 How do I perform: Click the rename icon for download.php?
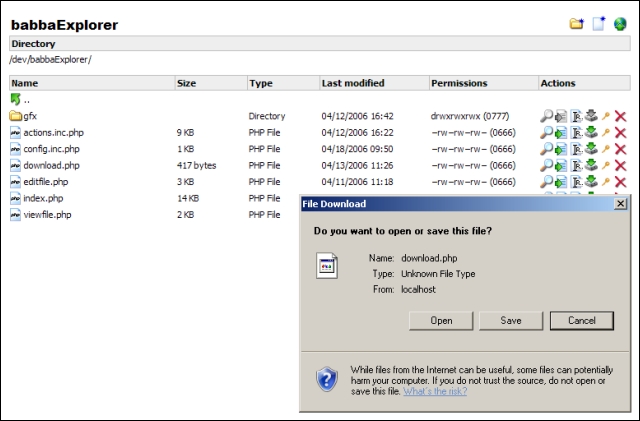(576, 165)
